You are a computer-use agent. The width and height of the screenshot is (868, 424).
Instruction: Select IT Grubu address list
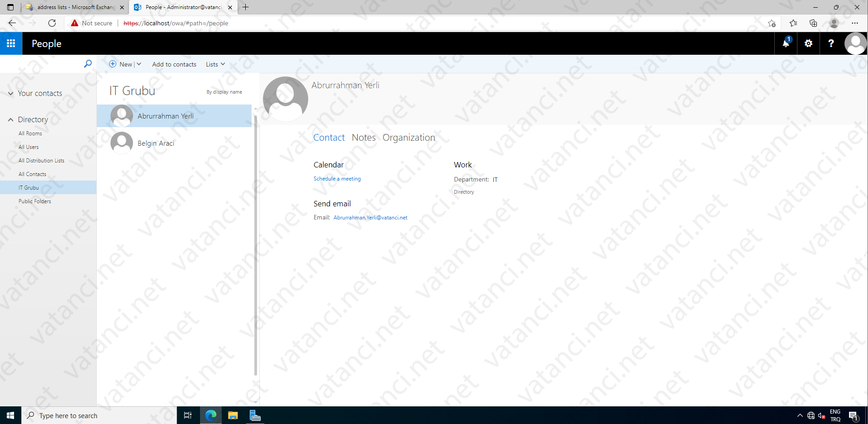48,187
